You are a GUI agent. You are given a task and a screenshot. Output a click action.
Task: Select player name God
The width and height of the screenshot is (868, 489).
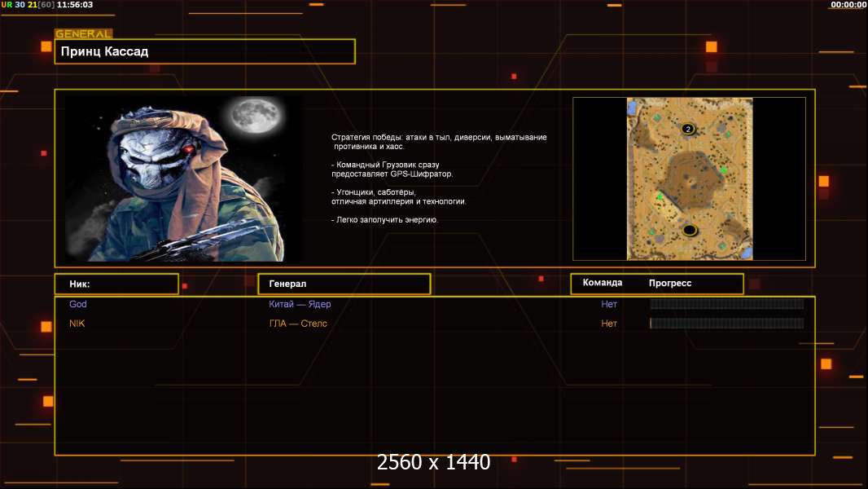(78, 304)
